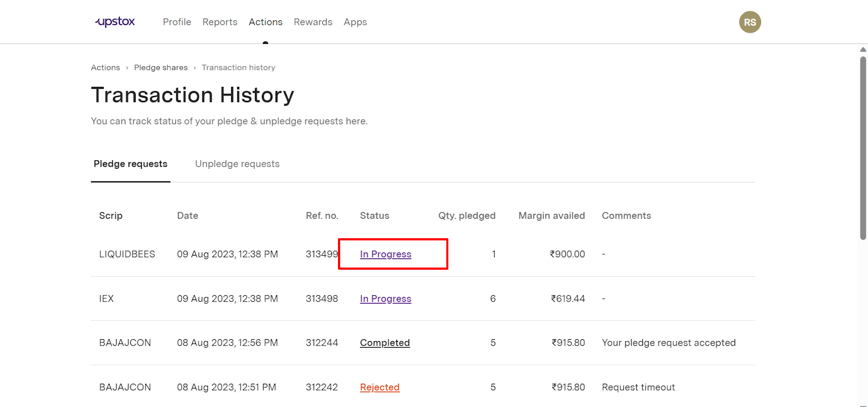Click the Scrip column header

[111, 215]
